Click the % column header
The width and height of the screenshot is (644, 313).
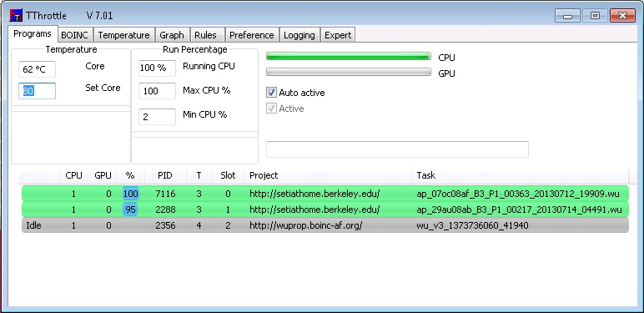(130, 175)
